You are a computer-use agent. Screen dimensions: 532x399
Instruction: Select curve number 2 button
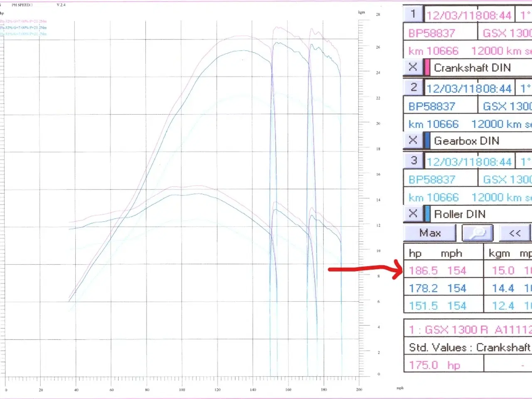click(413, 87)
